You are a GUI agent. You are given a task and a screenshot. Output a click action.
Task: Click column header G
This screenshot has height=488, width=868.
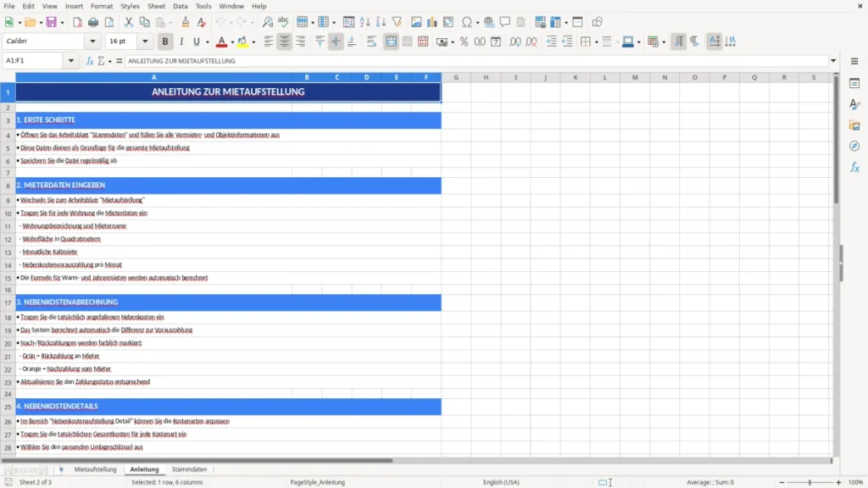tap(456, 77)
